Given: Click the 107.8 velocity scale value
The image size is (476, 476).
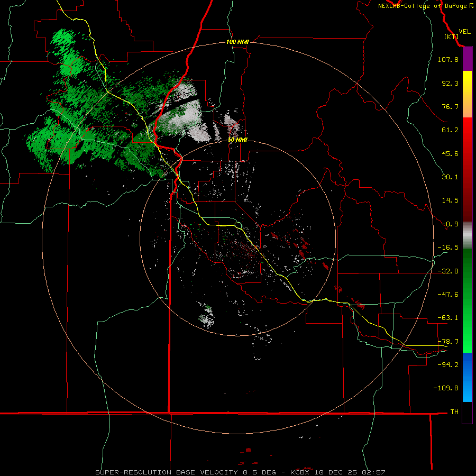Looking at the screenshot, I should pos(448,59).
